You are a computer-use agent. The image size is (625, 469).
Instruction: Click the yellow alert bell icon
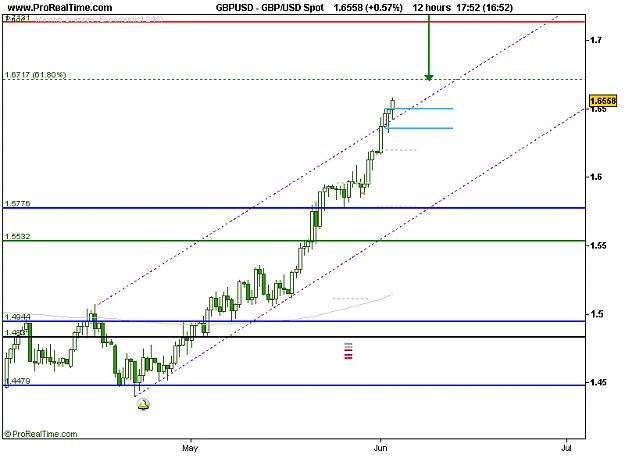click(143, 405)
